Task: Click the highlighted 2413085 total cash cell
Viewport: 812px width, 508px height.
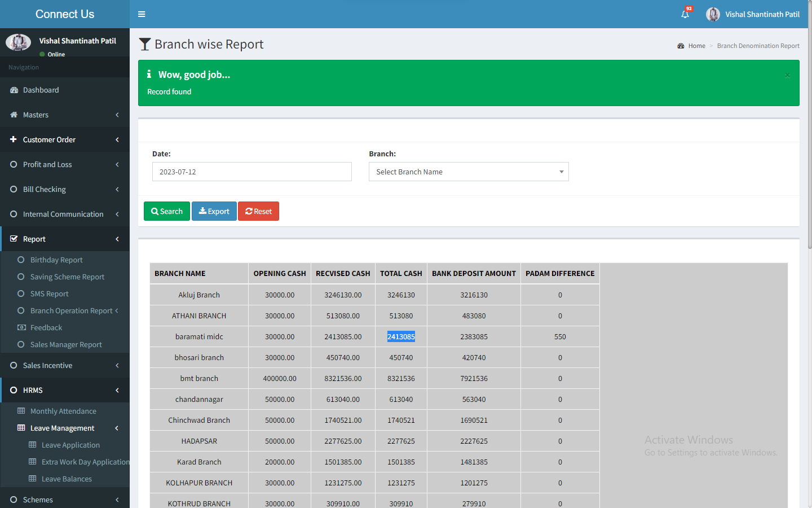Action: [401, 336]
